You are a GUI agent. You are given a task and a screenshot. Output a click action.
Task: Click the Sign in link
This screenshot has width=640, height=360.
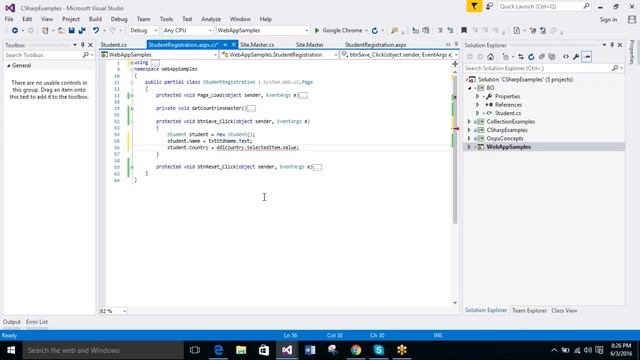(x=608, y=20)
